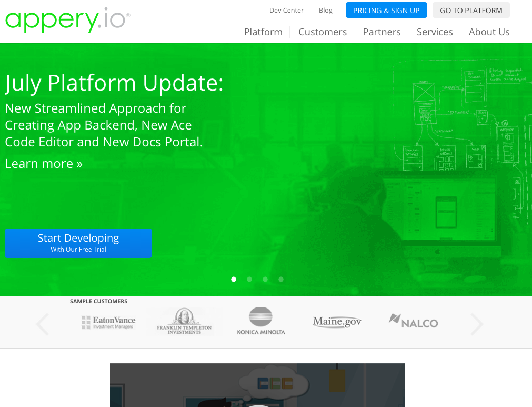The height and width of the screenshot is (407, 532).
Task: Expand the Partners menu item
Action: click(382, 32)
